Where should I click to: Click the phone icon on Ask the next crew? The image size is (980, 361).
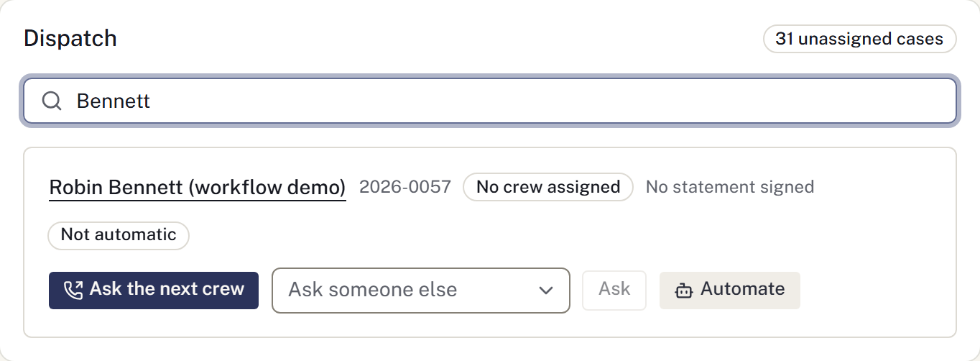point(73,290)
